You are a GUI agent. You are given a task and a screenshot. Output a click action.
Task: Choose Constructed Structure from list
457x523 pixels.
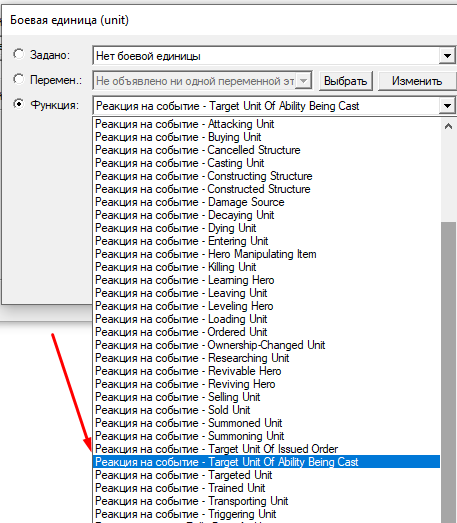[x=266, y=189]
